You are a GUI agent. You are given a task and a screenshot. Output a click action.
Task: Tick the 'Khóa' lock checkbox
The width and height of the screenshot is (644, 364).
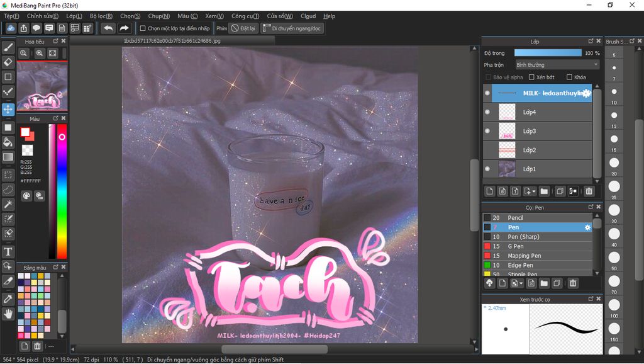569,77
